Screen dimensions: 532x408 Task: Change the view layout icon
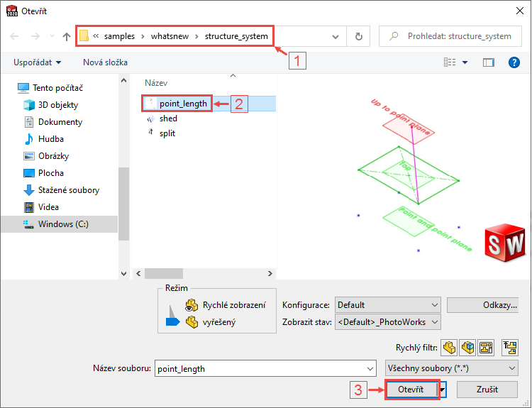point(450,62)
